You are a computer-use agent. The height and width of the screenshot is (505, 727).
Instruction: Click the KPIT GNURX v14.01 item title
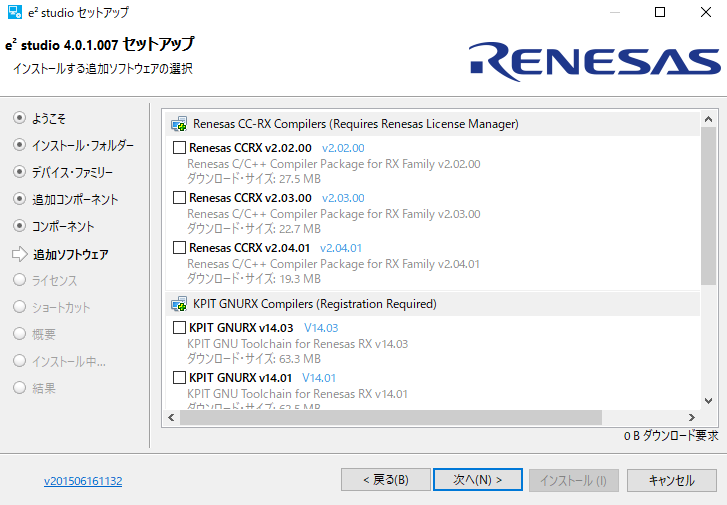[x=240, y=378]
